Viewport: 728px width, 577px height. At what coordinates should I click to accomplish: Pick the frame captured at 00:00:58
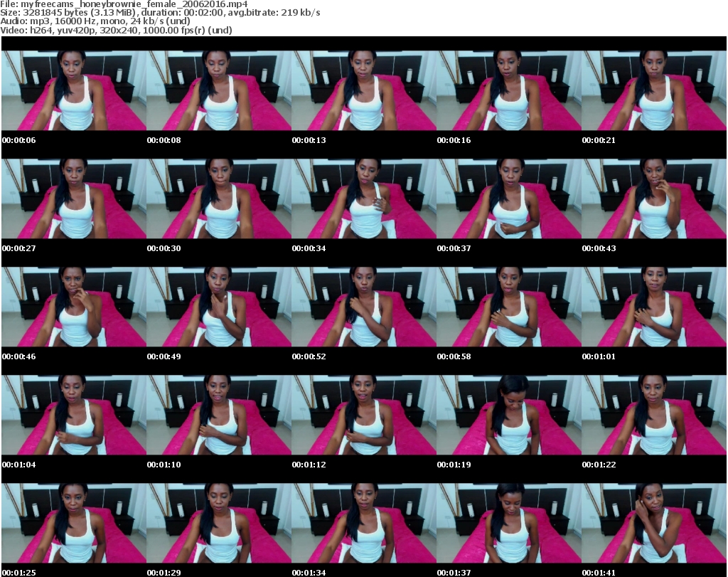(509, 307)
